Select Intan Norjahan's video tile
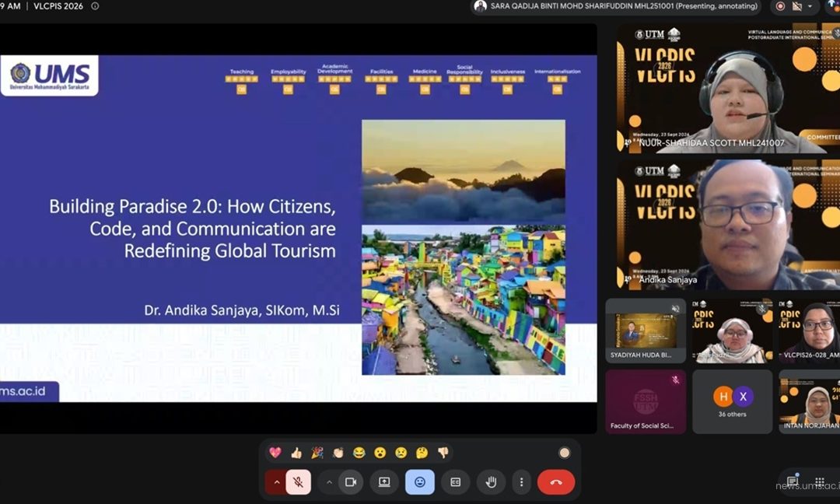This screenshot has height=504, width=840. 810,401
